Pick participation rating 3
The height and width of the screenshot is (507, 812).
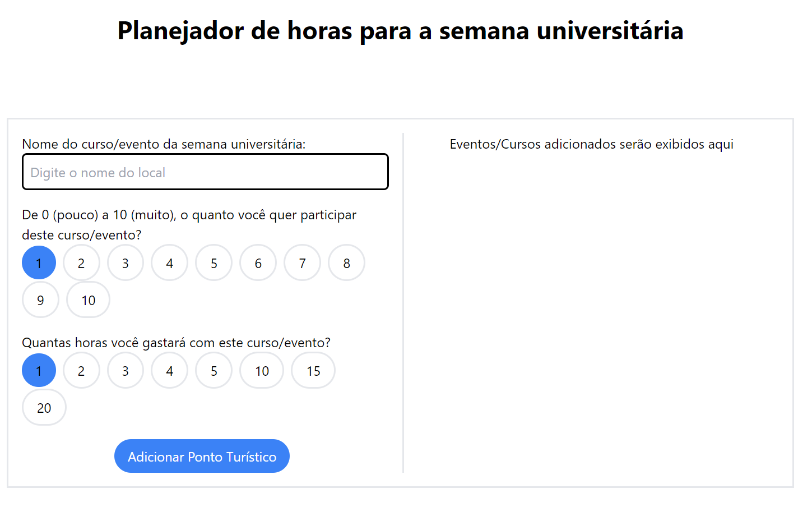tap(125, 262)
